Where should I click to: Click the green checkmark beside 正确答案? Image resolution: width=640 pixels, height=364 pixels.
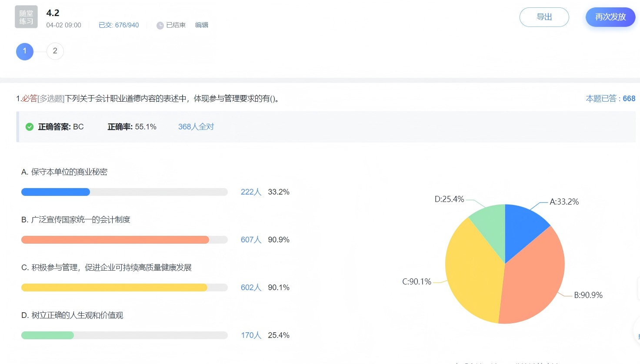click(30, 127)
